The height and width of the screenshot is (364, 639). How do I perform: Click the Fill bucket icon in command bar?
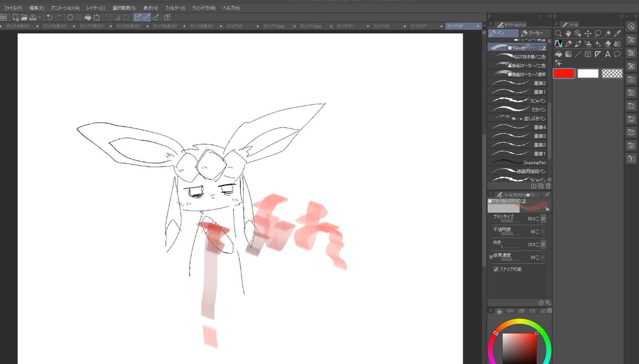(88, 17)
